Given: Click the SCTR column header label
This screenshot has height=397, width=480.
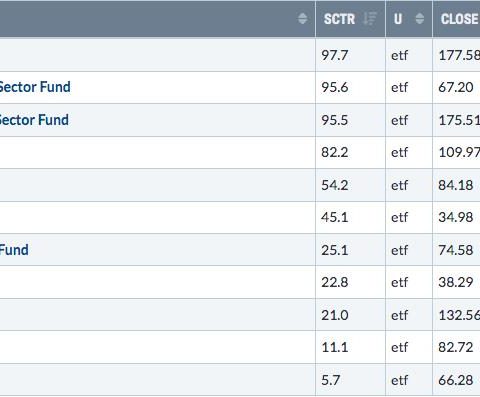Looking at the screenshot, I should pos(339,19).
